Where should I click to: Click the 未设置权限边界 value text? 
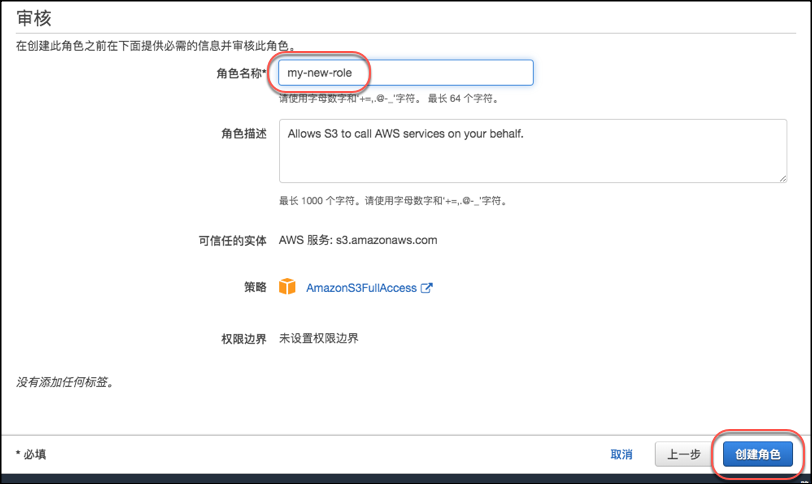click(x=318, y=338)
